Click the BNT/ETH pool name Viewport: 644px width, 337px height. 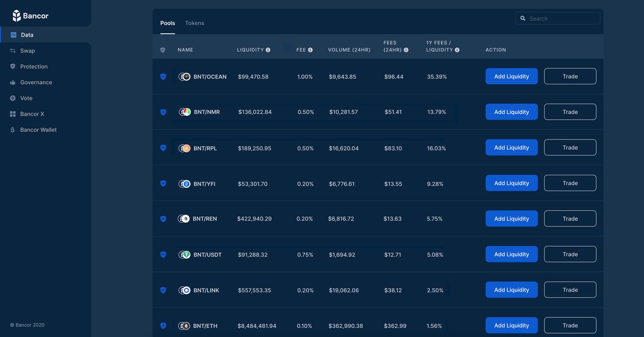[x=206, y=326]
